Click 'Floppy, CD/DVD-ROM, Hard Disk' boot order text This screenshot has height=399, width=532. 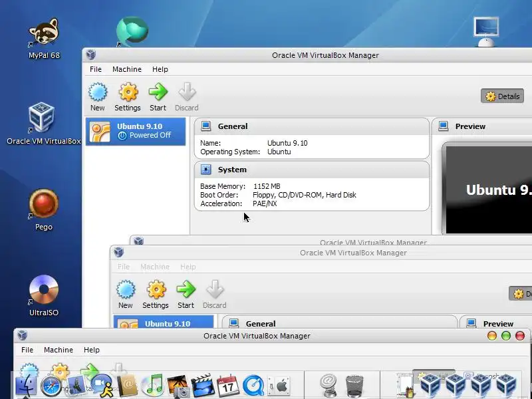305,195
